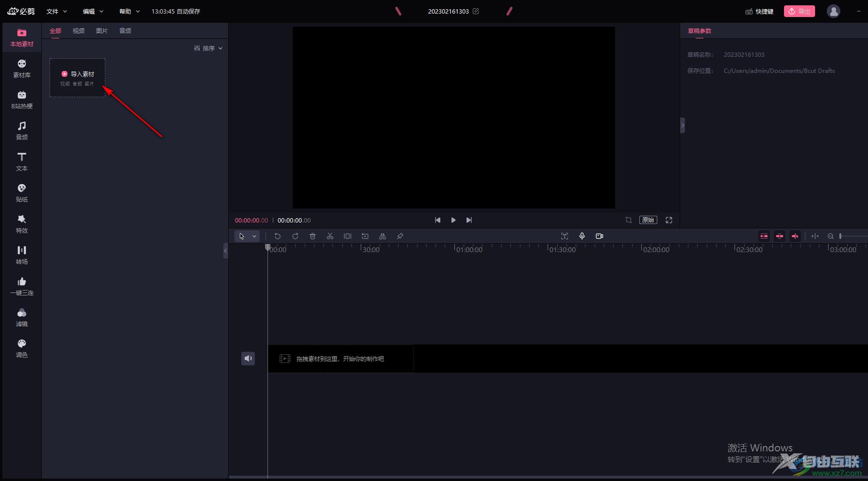
Task: Click the reverse playback icon in timeline toolbar
Action: tap(365, 236)
